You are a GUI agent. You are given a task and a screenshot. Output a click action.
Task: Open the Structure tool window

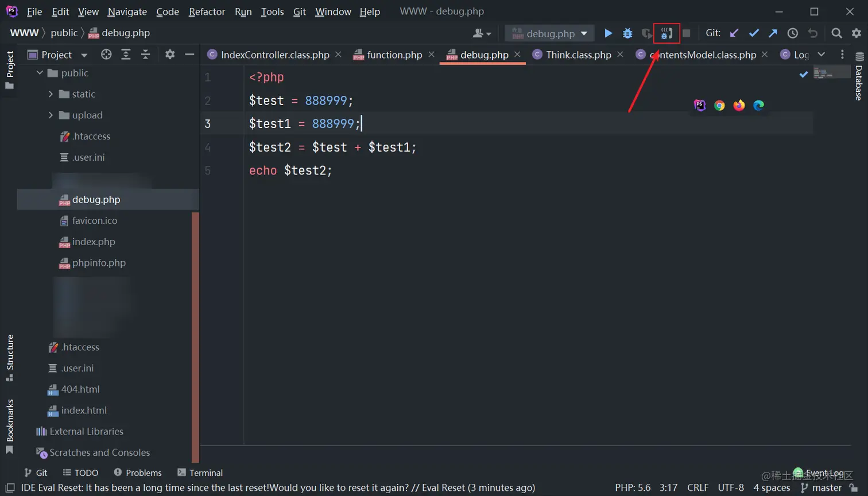(x=10, y=358)
